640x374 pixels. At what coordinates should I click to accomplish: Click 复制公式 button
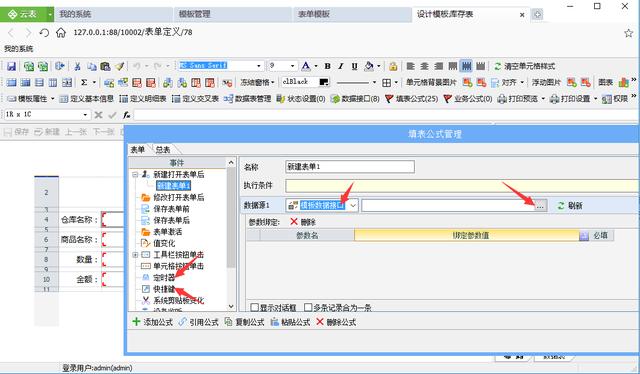[244, 322]
